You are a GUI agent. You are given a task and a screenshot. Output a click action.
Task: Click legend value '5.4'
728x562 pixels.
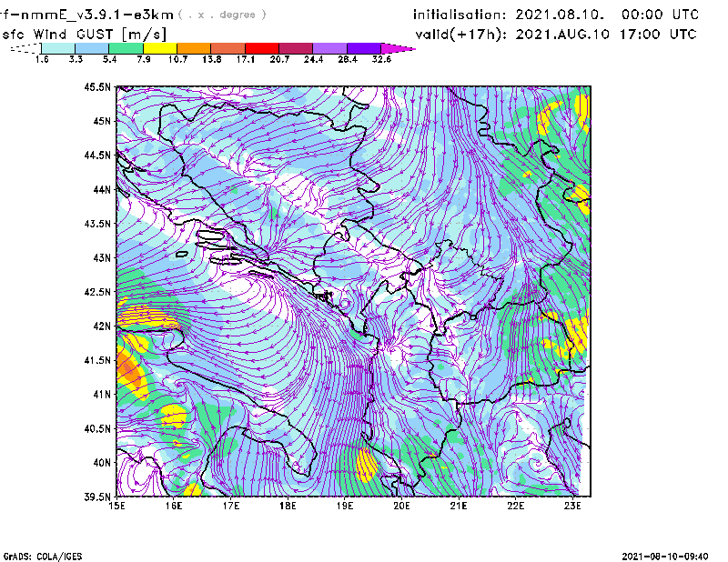[109, 59]
